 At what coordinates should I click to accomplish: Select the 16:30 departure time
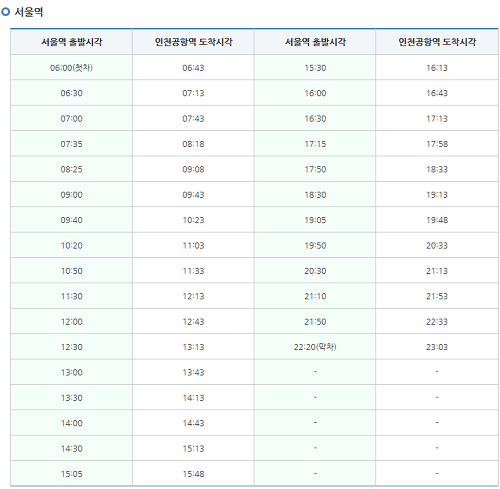315,119
